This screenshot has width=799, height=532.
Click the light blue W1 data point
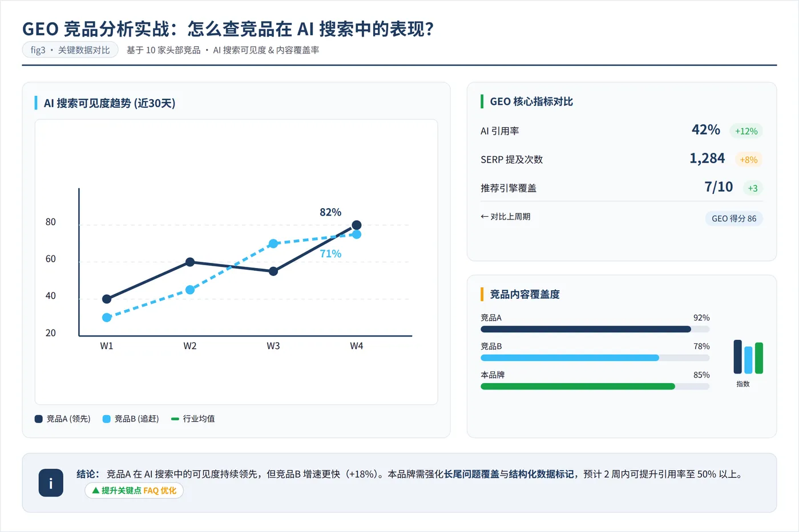107,318
